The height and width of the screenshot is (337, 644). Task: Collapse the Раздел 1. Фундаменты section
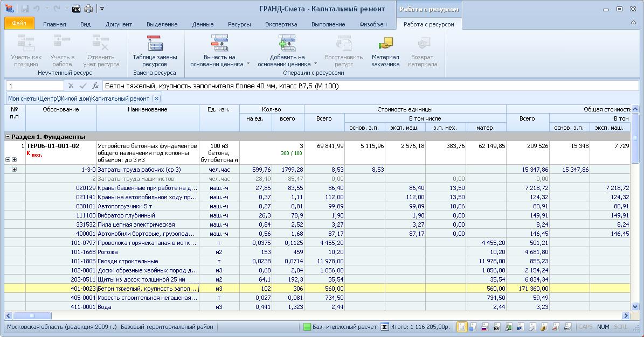point(8,137)
